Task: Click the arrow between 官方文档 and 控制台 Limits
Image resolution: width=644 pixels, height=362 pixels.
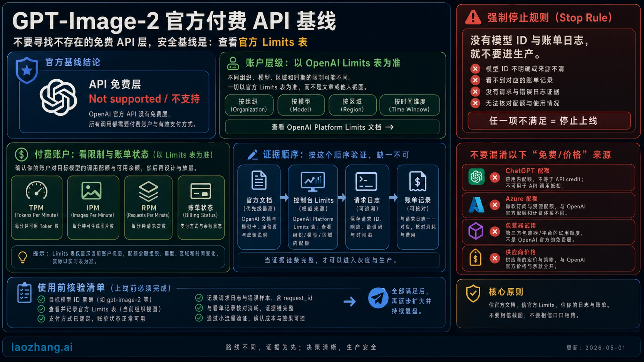Action: point(284,198)
